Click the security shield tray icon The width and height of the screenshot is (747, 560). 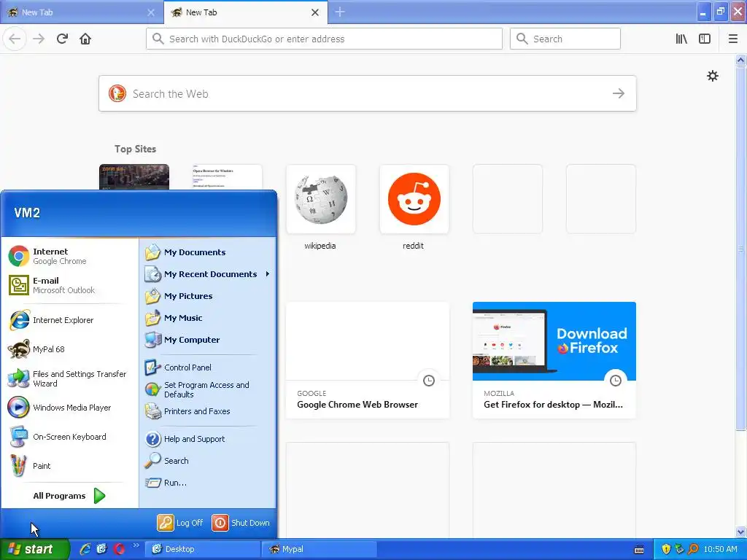point(666,549)
